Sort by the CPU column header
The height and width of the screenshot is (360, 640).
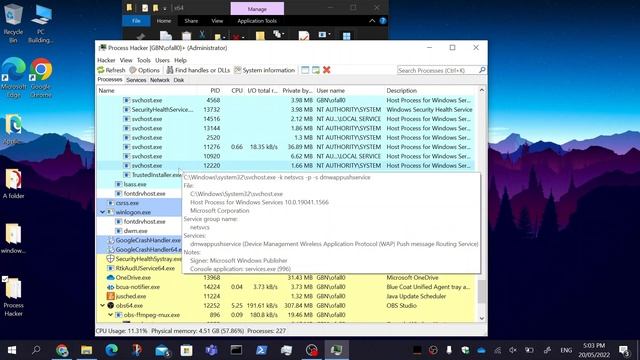(x=237, y=91)
